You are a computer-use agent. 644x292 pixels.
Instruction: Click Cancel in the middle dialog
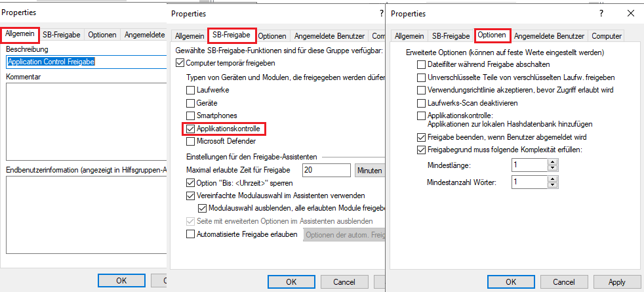click(344, 282)
